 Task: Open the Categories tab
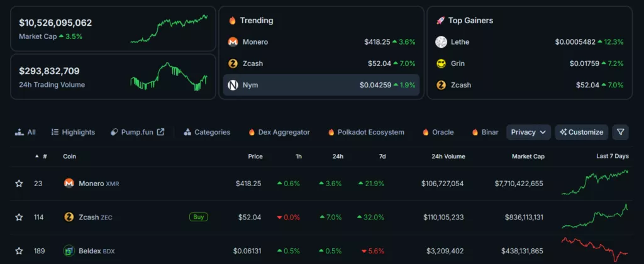[207, 132]
